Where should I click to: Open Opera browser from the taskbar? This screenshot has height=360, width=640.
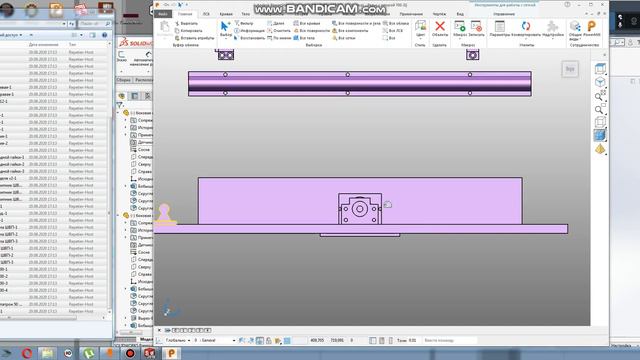point(27,353)
